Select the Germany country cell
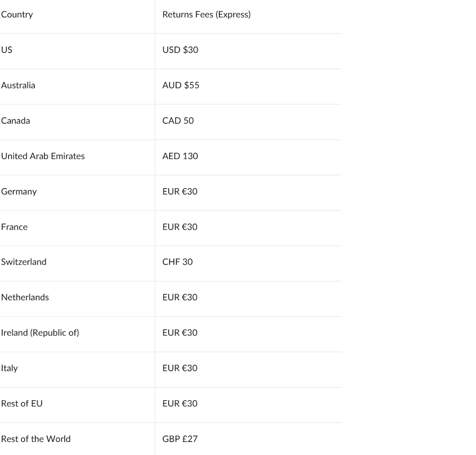 tap(19, 192)
